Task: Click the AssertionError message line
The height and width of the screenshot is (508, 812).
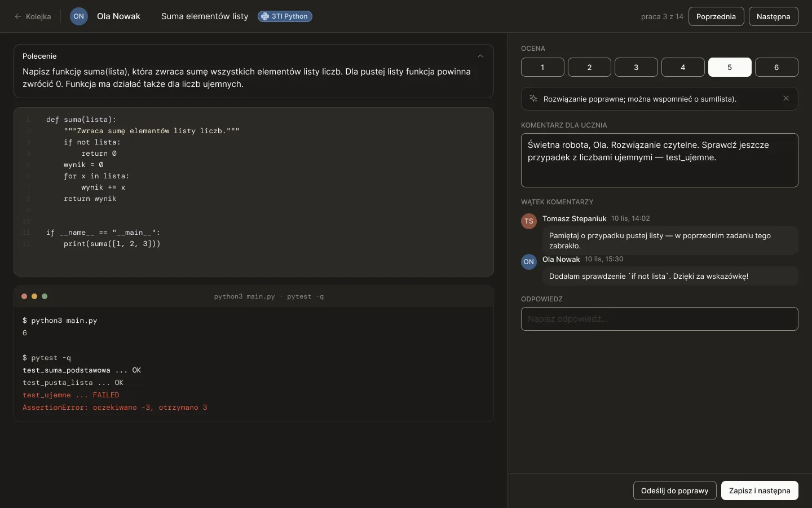Action: click(115, 408)
